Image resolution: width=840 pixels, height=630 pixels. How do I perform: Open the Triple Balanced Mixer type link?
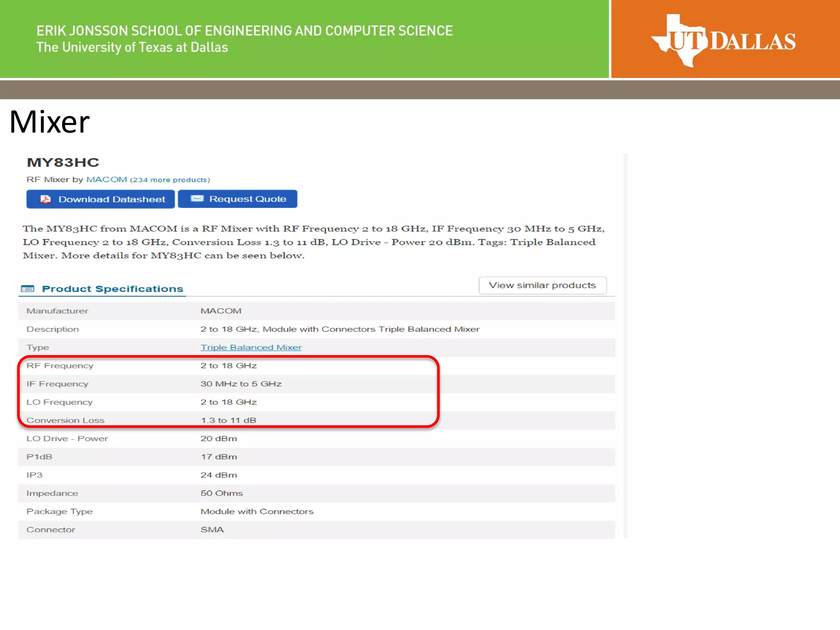coord(251,347)
